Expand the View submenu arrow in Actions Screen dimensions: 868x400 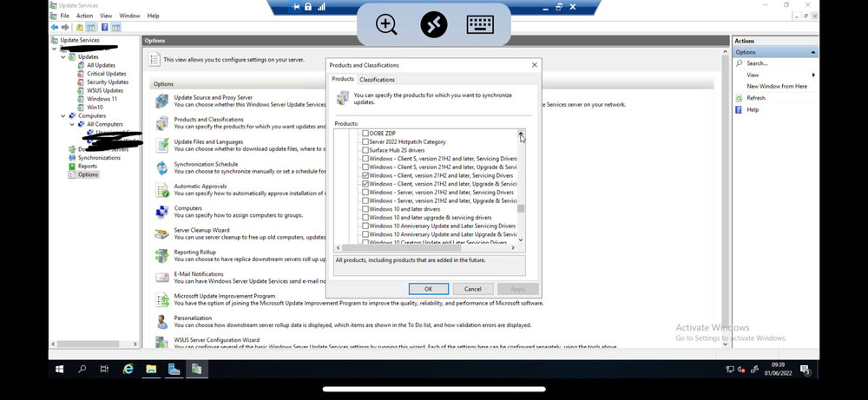coord(813,75)
